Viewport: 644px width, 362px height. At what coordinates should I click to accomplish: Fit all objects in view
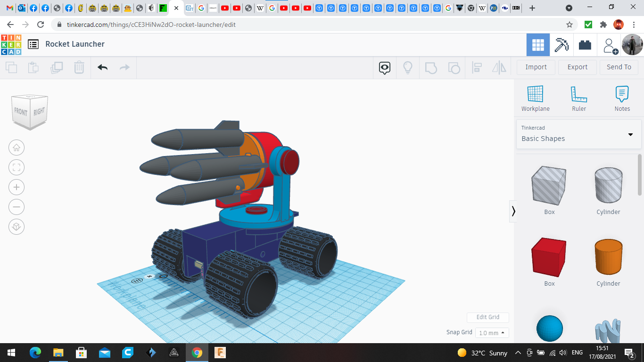17,167
